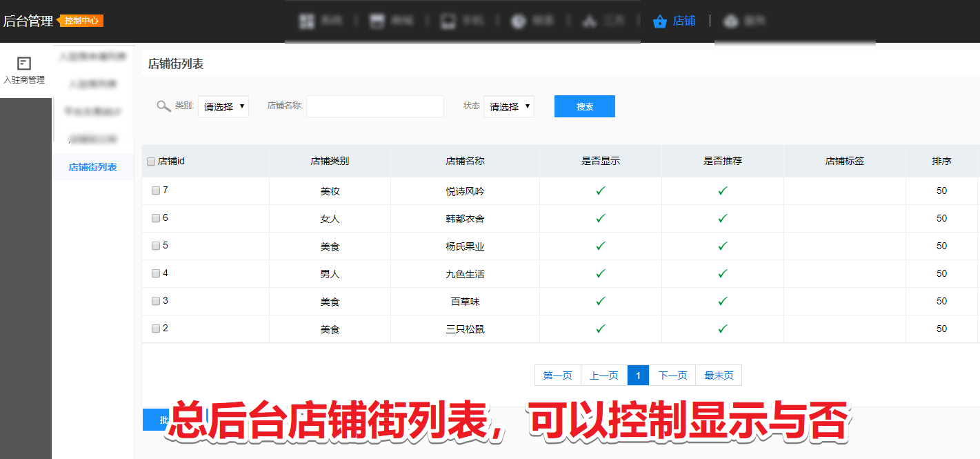
Task: Click shop name 九色生活
Action: tap(466, 274)
